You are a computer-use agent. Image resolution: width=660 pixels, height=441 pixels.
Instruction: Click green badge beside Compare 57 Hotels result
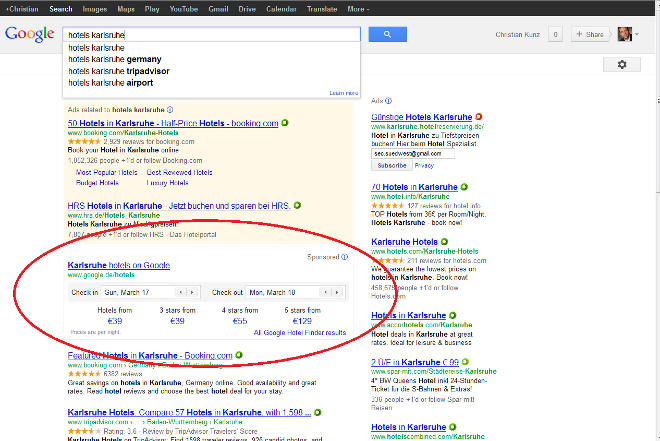[x=317, y=412]
